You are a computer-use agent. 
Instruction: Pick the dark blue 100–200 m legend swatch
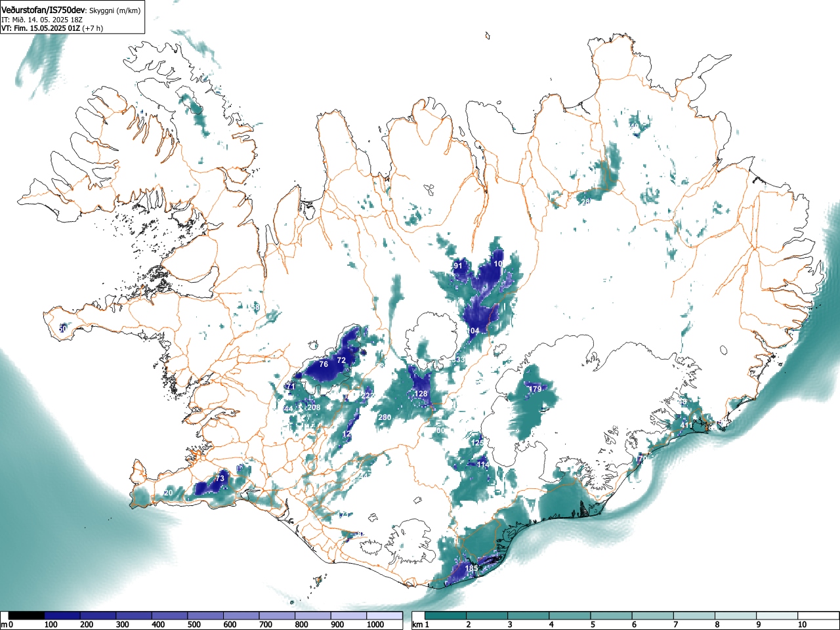62,616
